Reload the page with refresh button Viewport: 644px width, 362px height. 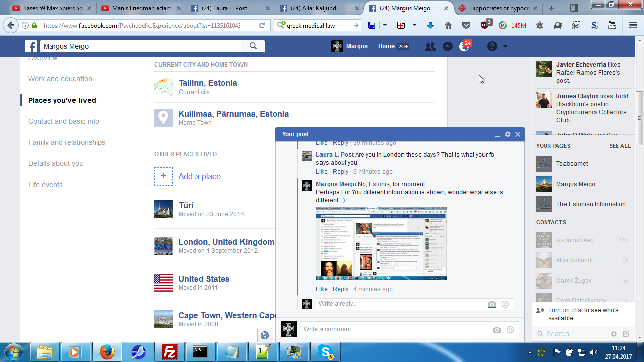[262, 25]
